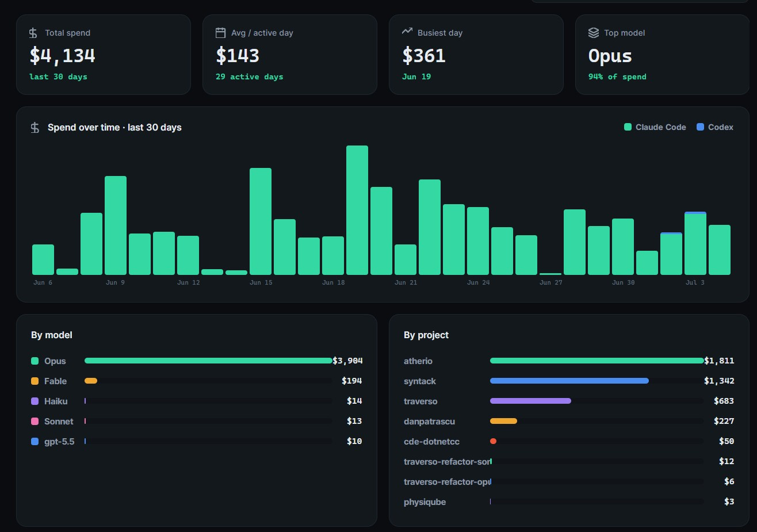Viewport: 757px width, 532px height.
Task: Click the chart bar above Jun 15
Action: [x=261, y=221]
